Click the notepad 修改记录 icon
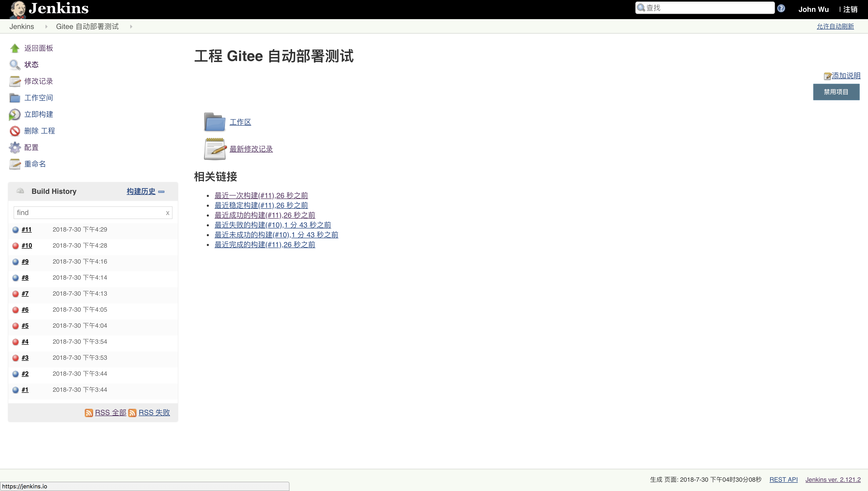868x491 pixels. coord(15,81)
